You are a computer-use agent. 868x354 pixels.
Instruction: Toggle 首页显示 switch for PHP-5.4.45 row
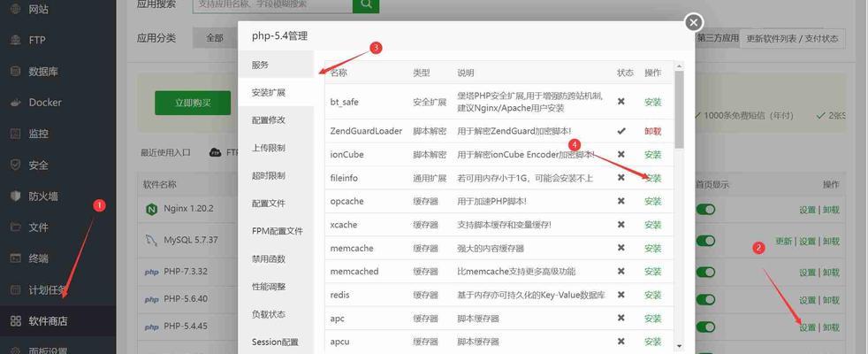pyautogui.click(x=706, y=327)
